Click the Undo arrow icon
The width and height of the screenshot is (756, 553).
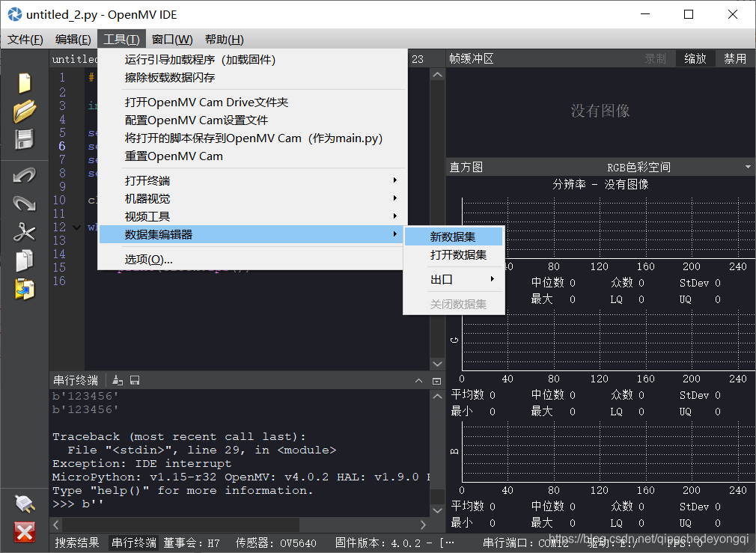(x=24, y=174)
